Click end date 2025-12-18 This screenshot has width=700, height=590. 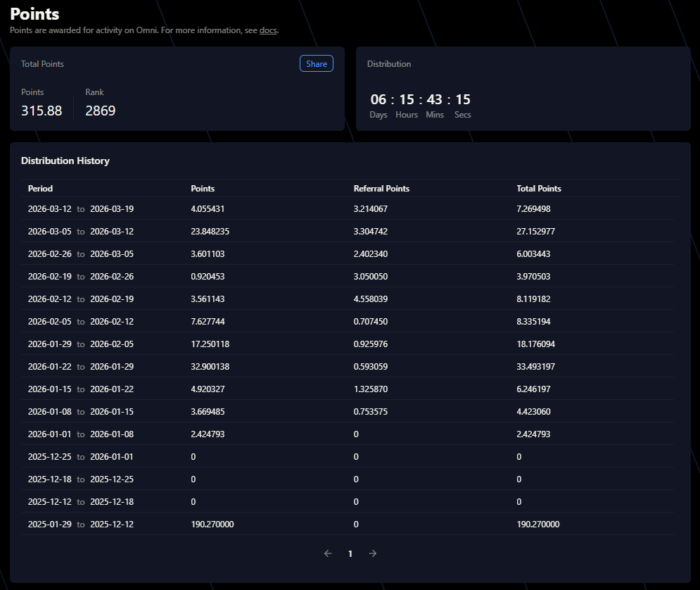click(x=112, y=501)
